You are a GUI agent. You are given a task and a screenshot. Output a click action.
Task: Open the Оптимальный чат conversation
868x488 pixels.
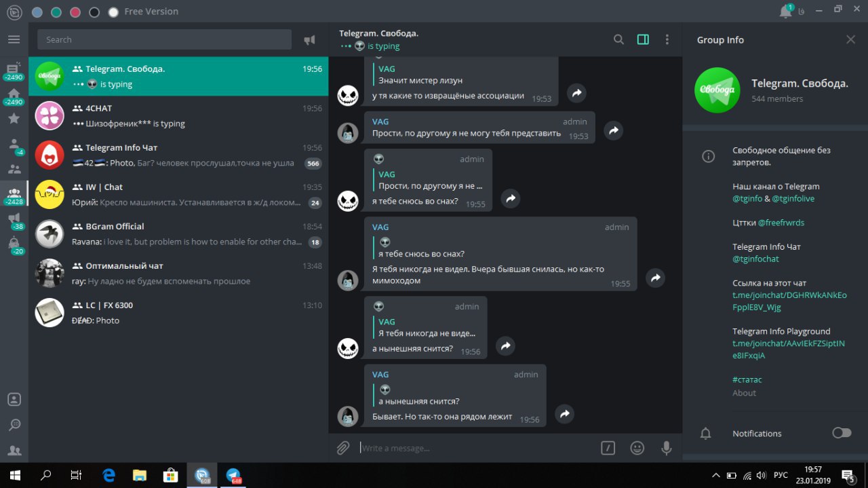(178, 273)
